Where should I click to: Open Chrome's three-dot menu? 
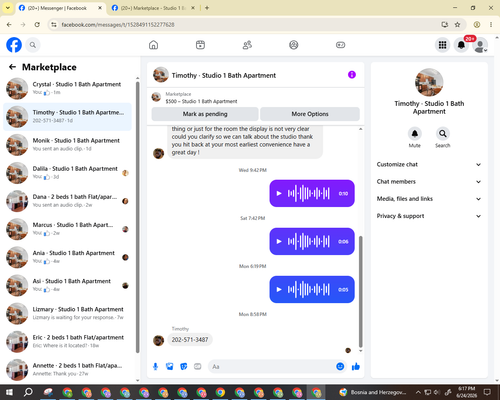(x=491, y=25)
